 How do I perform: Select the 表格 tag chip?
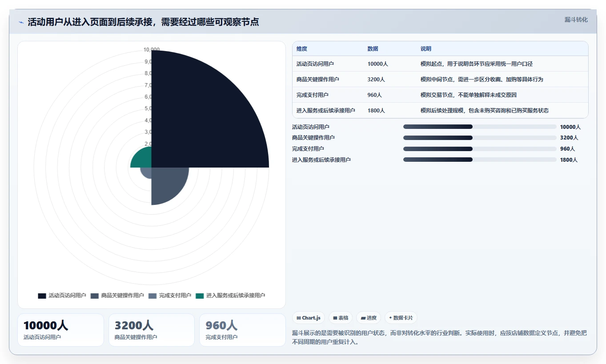tap(341, 318)
